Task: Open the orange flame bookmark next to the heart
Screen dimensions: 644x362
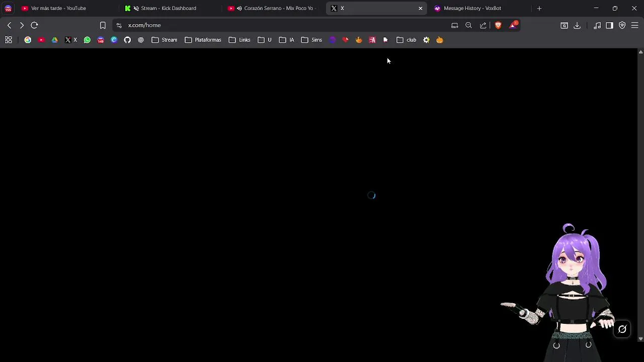Action: pos(359,40)
